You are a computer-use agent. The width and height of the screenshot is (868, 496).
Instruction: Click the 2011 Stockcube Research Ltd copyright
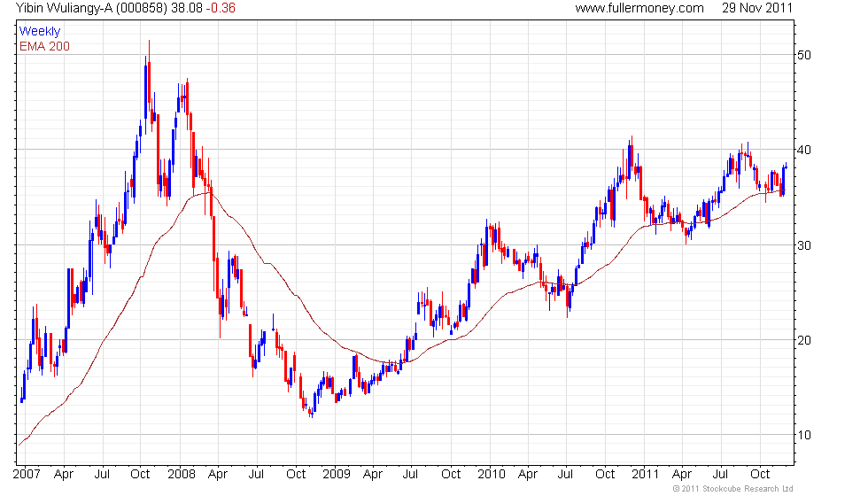[733, 489]
